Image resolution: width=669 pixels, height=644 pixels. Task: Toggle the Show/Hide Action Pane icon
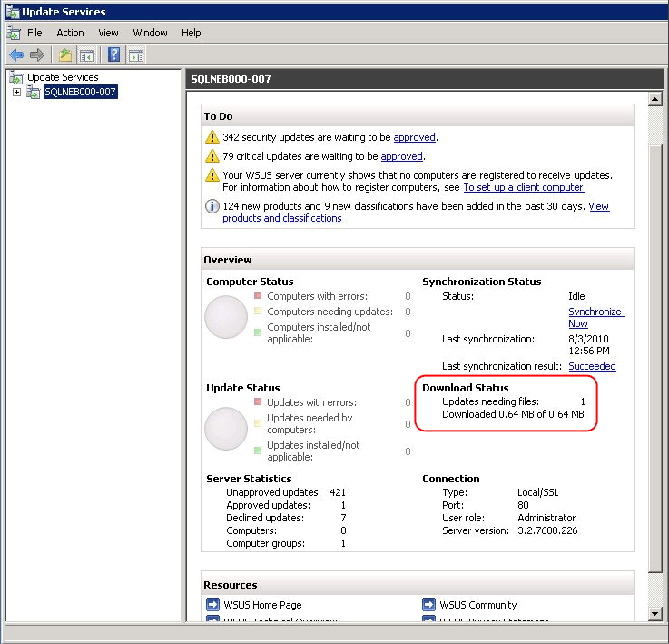136,55
